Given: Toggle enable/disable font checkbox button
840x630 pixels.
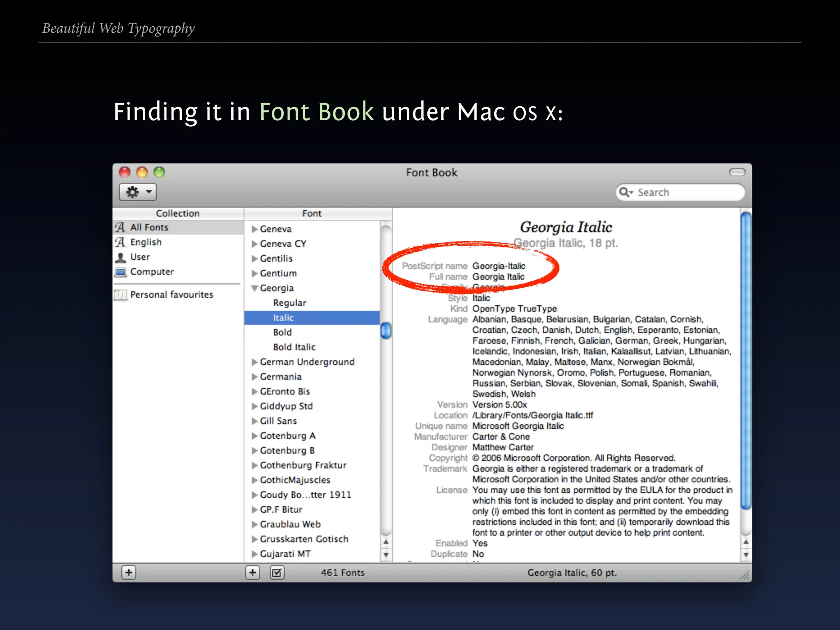Looking at the screenshot, I should 277,573.
